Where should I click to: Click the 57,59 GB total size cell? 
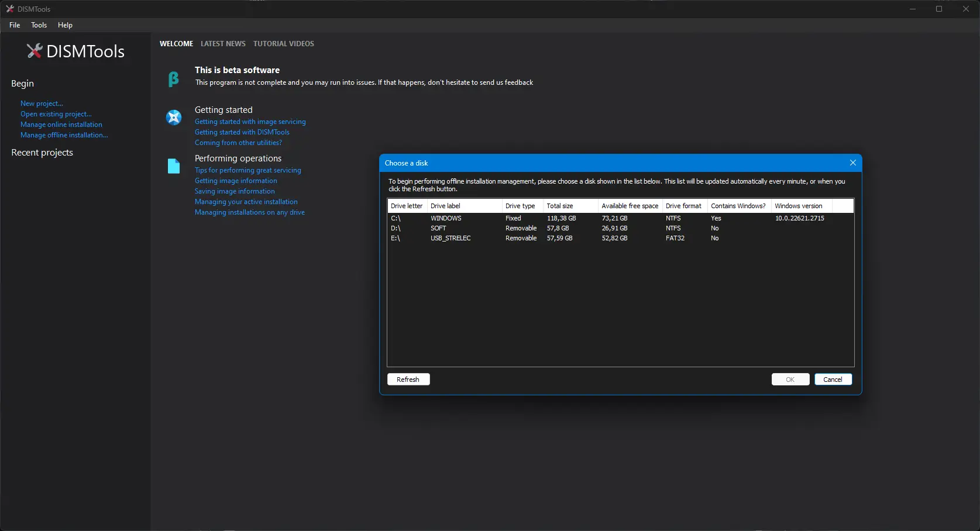click(x=560, y=238)
